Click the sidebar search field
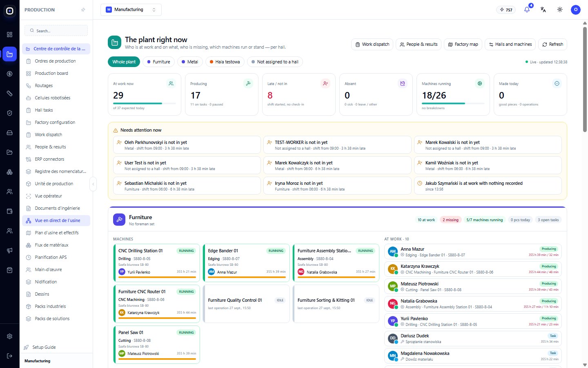This screenshot has height=368, width=588. [x=56, y=31]
